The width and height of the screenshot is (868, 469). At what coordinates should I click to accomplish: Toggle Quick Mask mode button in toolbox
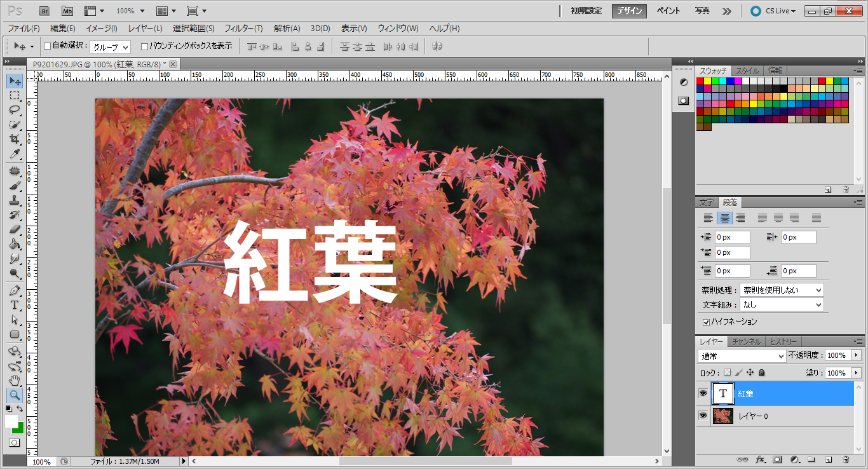tap(15, 442)
